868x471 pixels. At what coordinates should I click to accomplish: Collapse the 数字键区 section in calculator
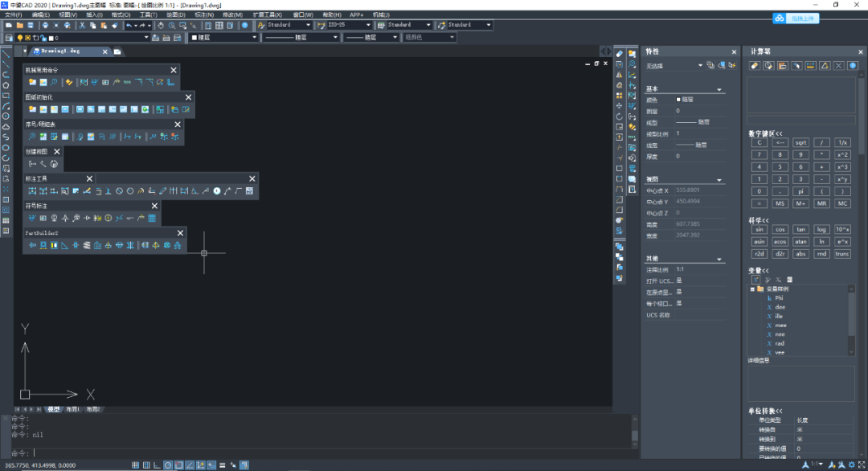pyautogui.click(x=766, y=133)
